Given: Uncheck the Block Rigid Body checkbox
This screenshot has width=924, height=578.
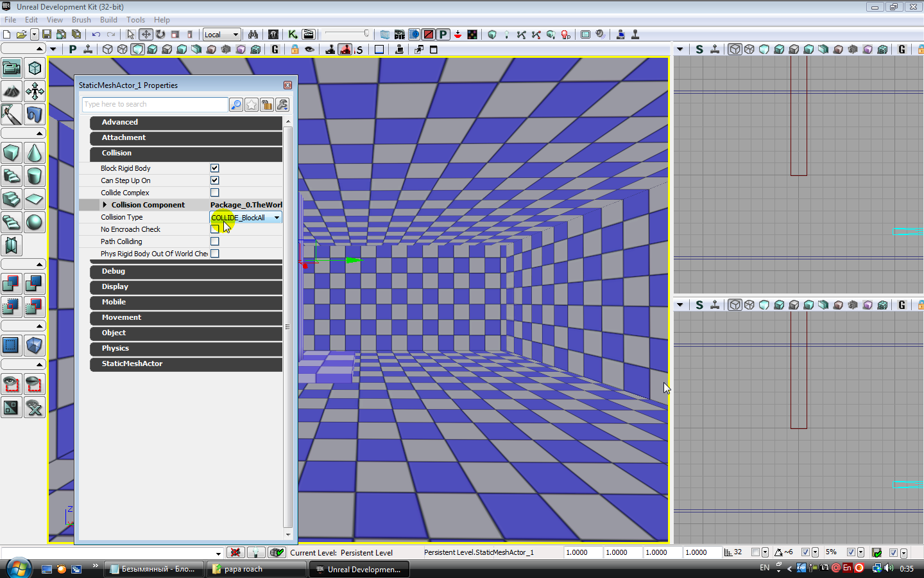Looking at the screenshot, I should point(215,168).
